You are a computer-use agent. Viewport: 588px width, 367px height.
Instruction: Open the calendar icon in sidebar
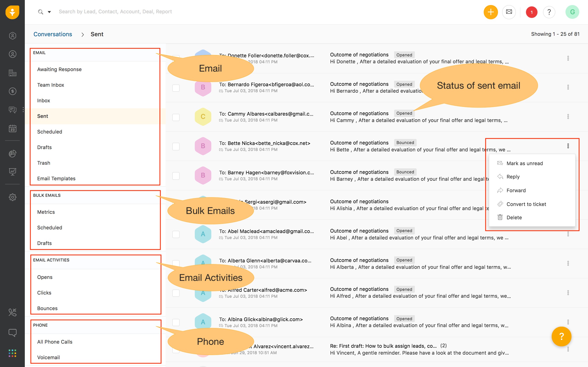pyautogui.click(x=12, y=128)
